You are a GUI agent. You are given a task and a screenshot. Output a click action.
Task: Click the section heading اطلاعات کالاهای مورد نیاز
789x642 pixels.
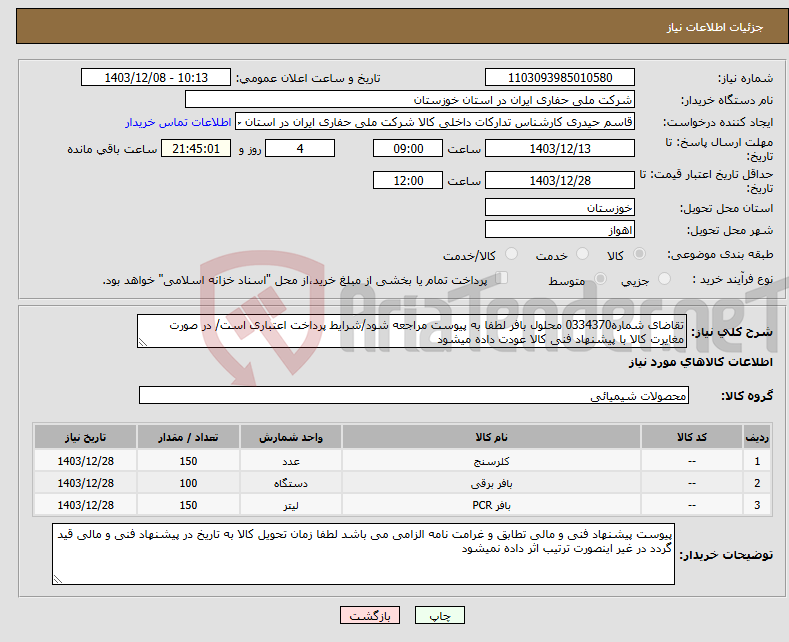[700, 362]
